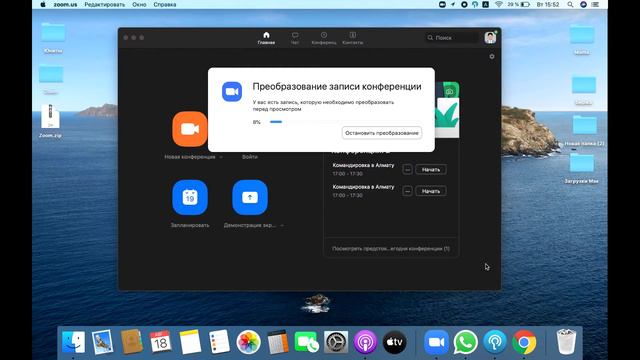Open Photos from the Dock
The image size is (640, 360).
248,342
